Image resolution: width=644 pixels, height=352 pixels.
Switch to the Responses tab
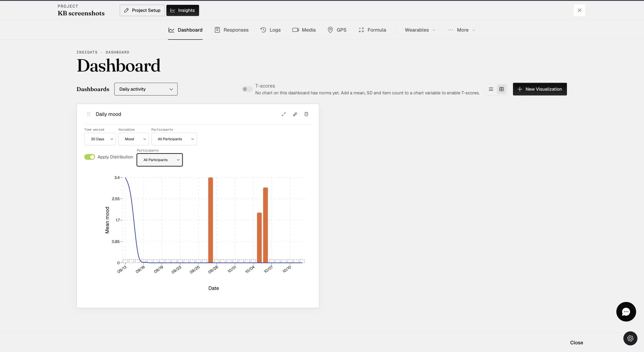(231, 30)
